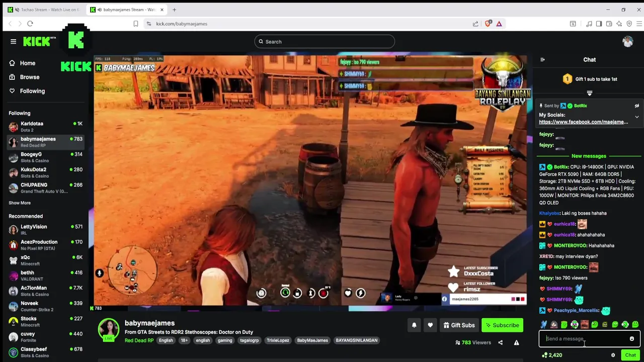
Task: Open the pinned Facebook maejames link
Action: click(583, 122)
